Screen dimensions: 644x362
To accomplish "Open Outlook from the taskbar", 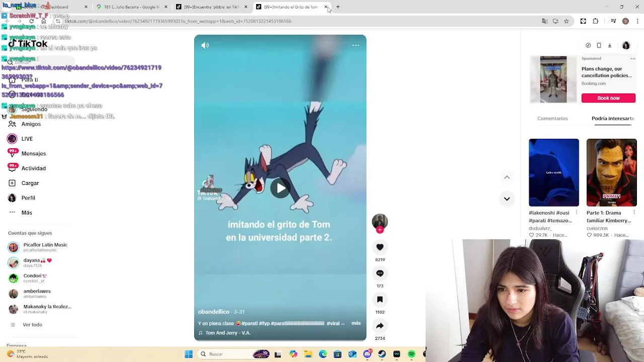I will (x=352, y=354).
